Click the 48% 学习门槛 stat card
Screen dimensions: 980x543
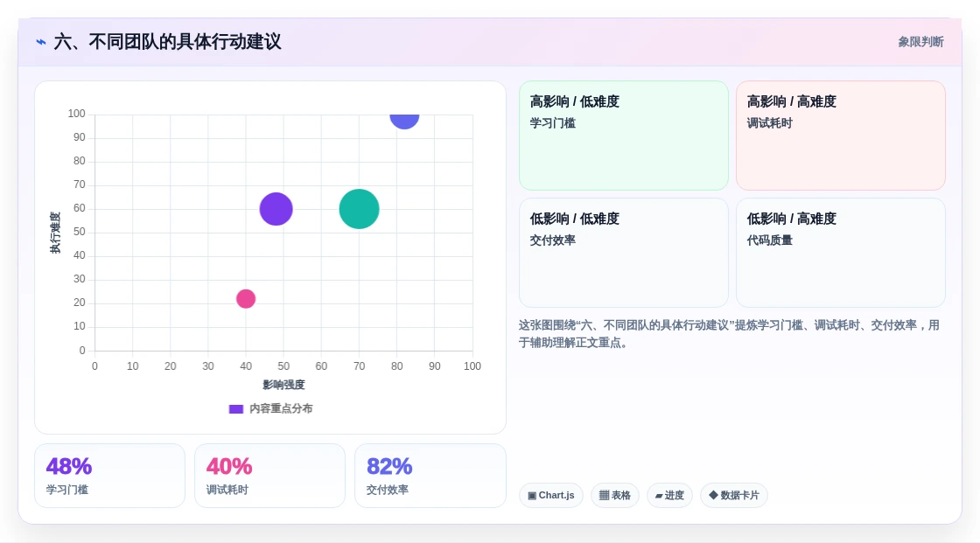coord(110,476)
